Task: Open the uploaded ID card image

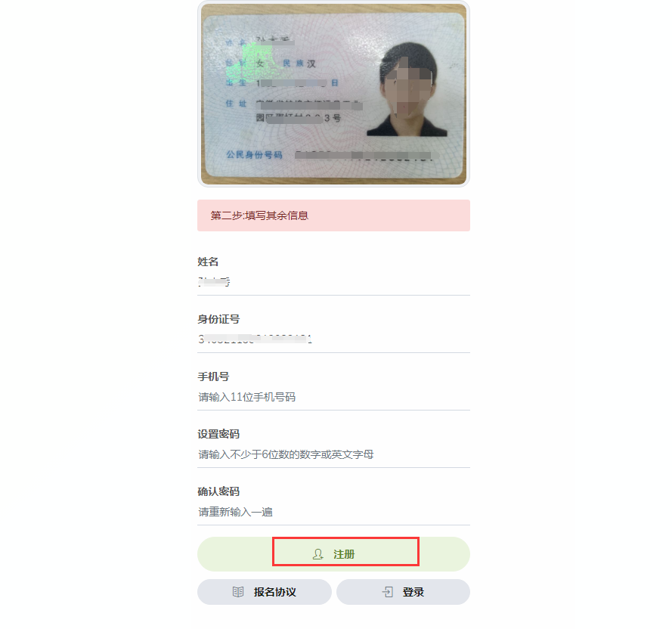Action: coord(333,94)
